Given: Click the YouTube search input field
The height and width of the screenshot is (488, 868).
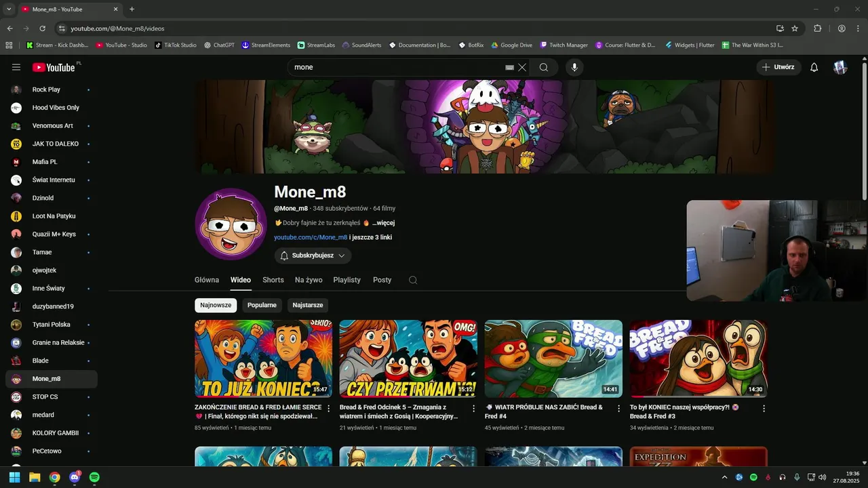Looking at the screenshot, I should [x=397, y=67].
